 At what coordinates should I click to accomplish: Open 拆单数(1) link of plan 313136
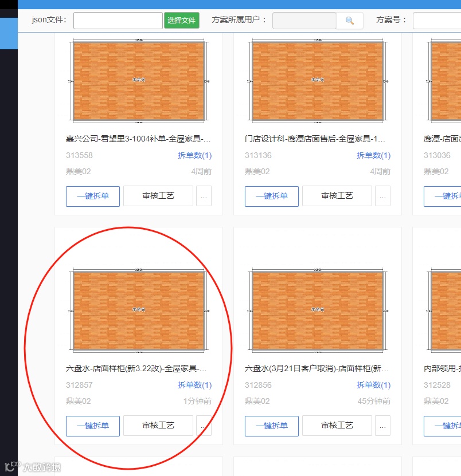pyautogui.click(x=373, y=155)
